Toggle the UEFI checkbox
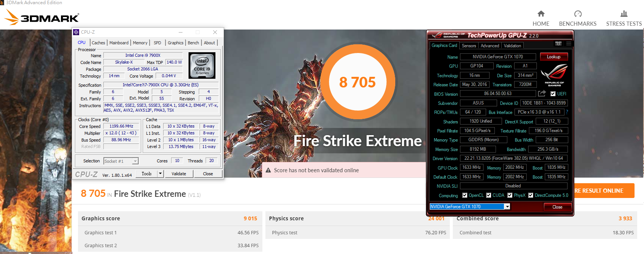Viewport: 644px width, 254px height. [553, 94]
